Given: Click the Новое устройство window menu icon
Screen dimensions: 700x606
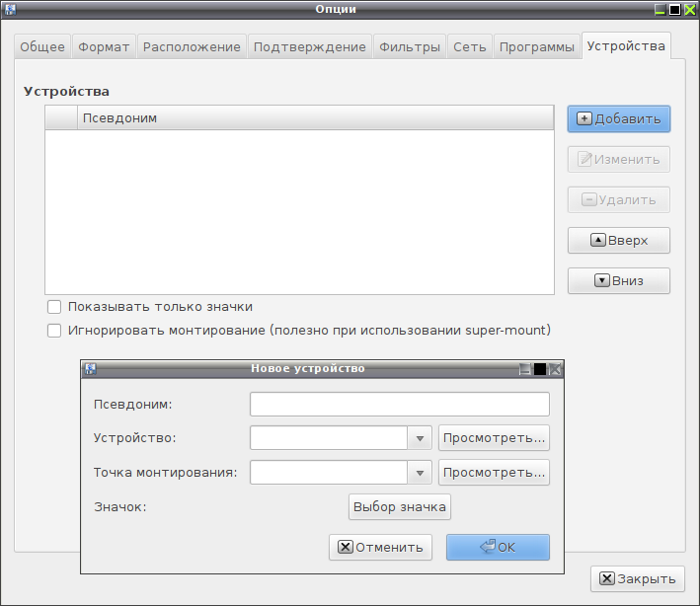Looking at the screenshot, I should click(x=91, y=368).
